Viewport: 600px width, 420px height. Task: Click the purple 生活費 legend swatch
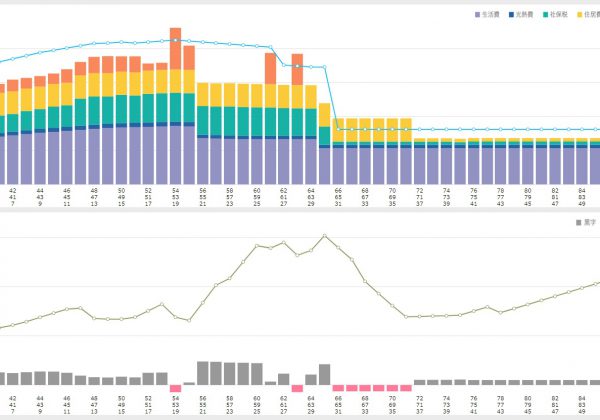478,15
